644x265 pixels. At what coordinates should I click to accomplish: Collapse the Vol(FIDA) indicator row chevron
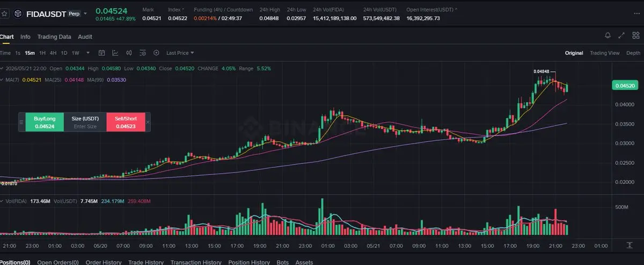[x=2, y=201]
